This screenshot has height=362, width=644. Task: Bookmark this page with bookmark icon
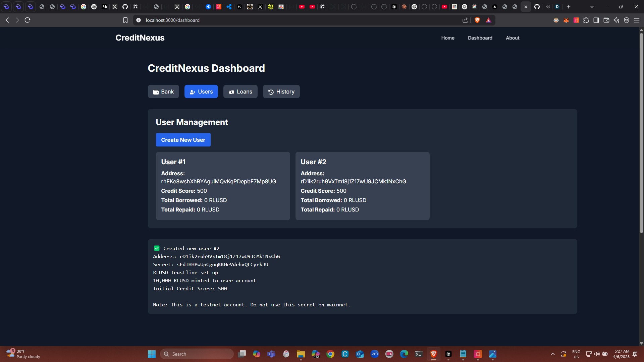point(125,20)
